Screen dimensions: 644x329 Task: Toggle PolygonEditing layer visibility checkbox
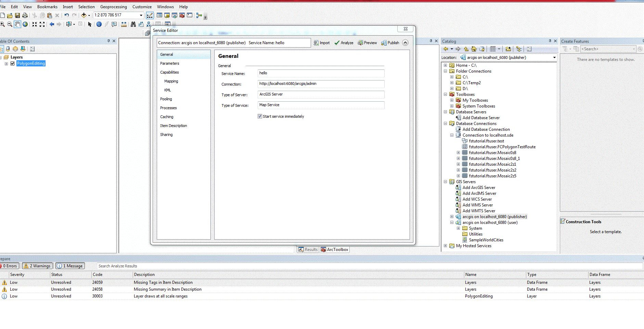pyautogui.click(x=13, y=63)
